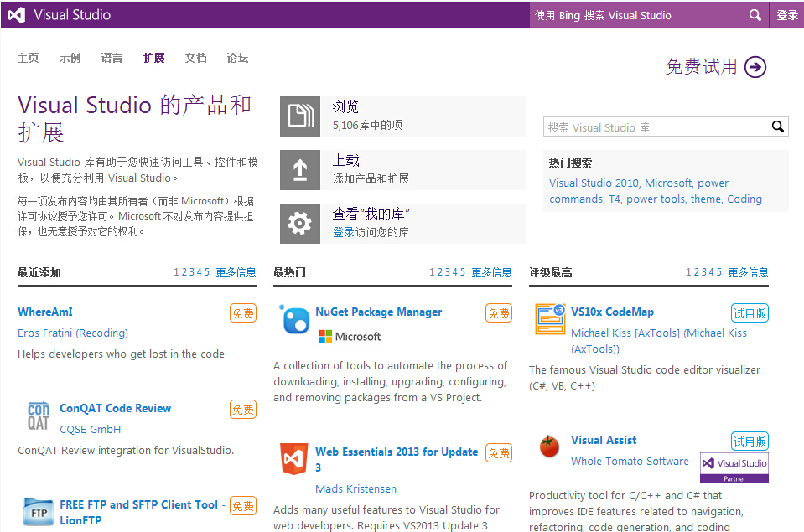Open the 示例 navigation tab
The image size is (804, 532).
(x=70, y=58)
